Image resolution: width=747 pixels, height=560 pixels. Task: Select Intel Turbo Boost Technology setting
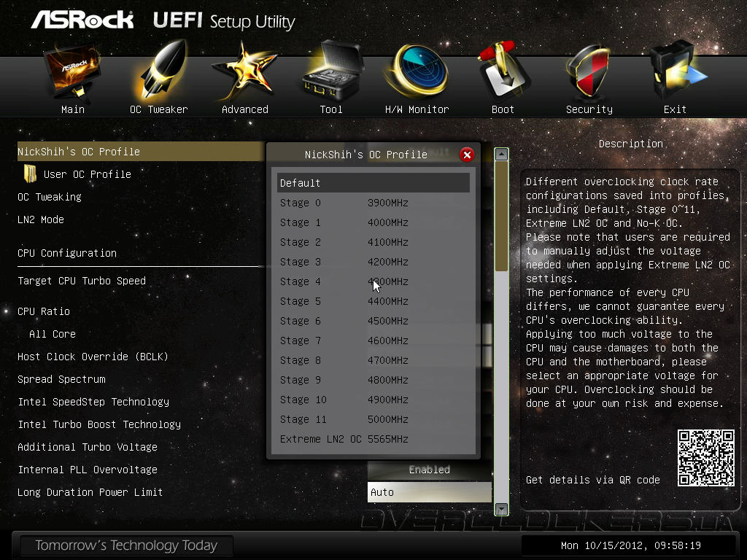tap(99, 424)
